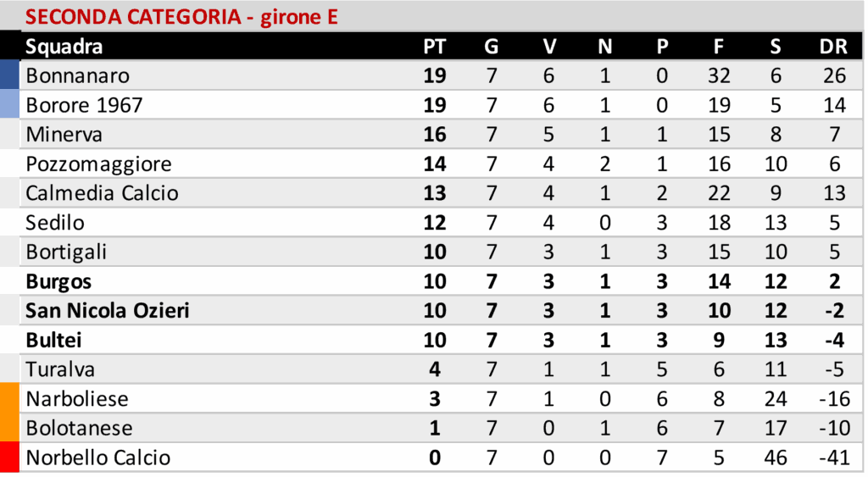This screenshot has height=477, width=868.
Task: Click the red marker beside Norbello Calcio
Action: [x=9, y=458]
